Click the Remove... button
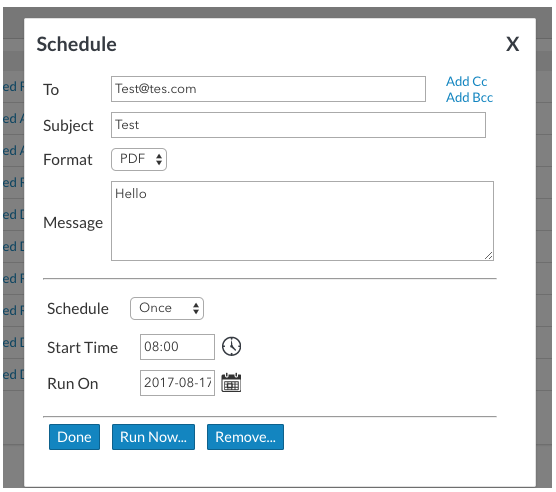This screenshot has height=492, width=556. [245, 437]
